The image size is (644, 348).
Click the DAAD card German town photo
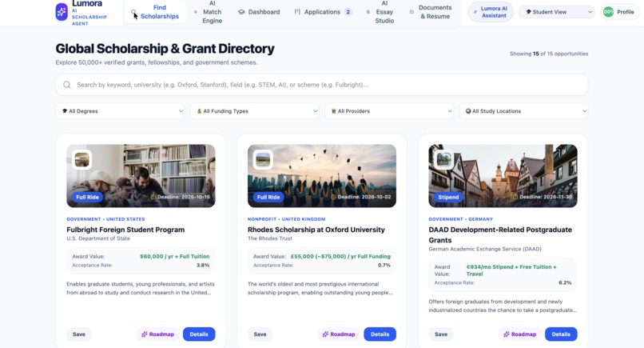[x=503, y=176]
